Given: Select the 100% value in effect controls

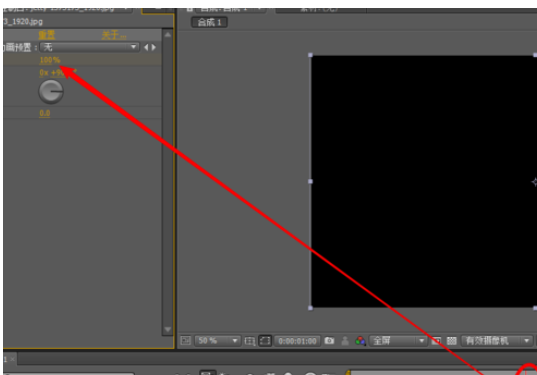Looking at the screenshot, I should tap(50, 61).
